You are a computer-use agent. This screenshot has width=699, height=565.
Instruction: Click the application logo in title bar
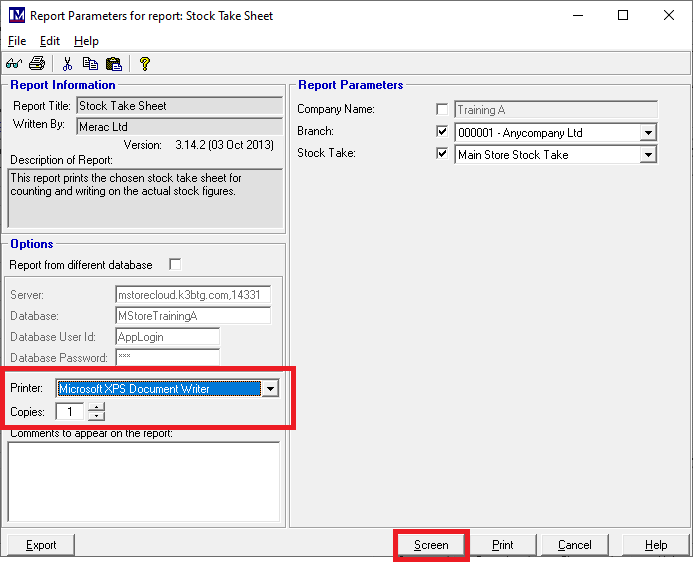[17, 15]
